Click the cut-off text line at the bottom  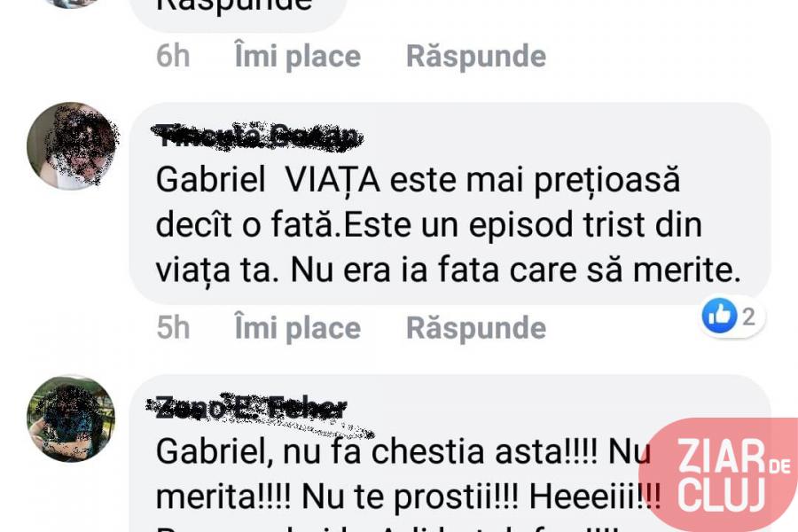(x=387, y=529)
